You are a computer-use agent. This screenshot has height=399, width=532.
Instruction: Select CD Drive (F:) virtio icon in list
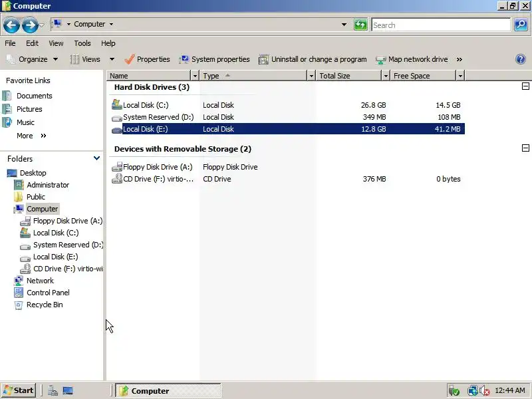[x=117, y=178]
